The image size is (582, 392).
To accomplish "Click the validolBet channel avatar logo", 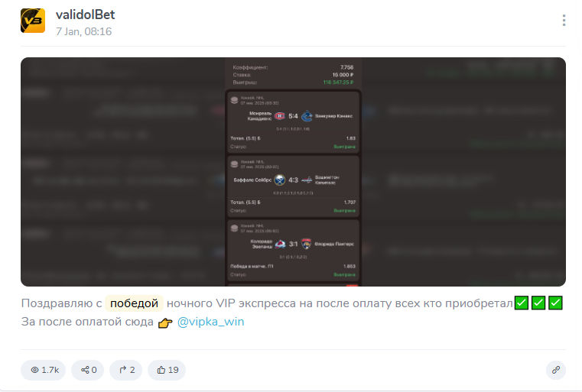I will [x=33, y=21].
